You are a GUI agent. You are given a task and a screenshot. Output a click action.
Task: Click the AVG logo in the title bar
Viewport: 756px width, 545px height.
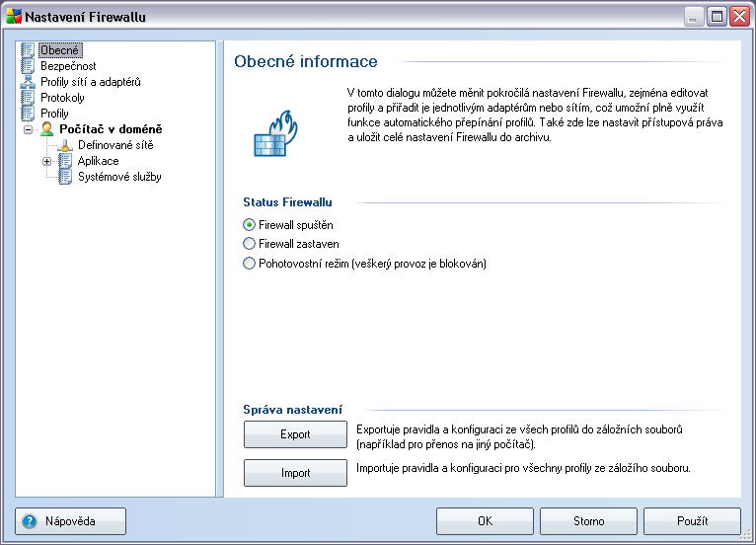point(14,17)
